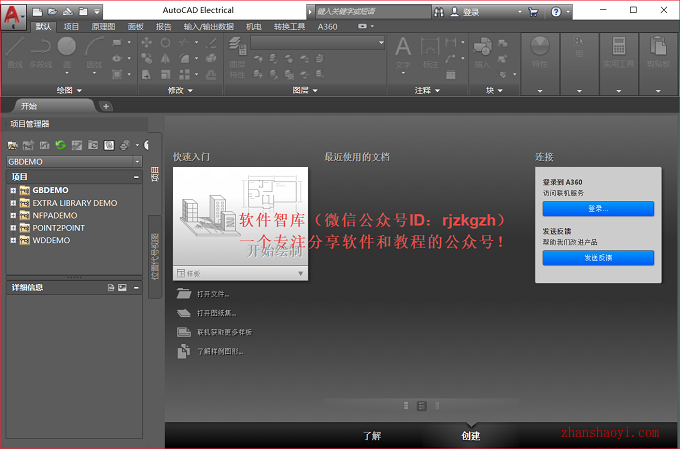The image size is (680, 449).
Task: Click the 打开图纸集 link
Action: point(216,313)
